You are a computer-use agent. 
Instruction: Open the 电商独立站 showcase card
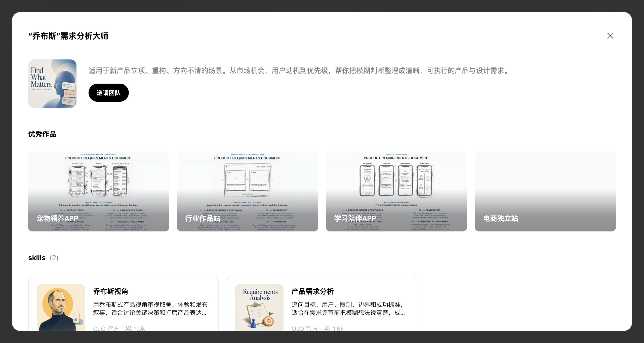[x=545, y=192]
